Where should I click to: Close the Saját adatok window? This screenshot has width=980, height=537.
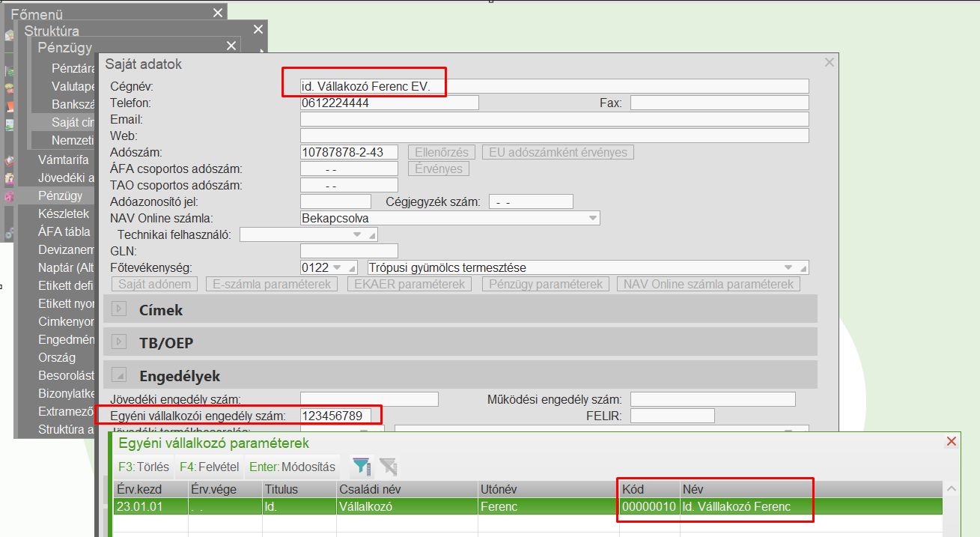click(829, 64)
